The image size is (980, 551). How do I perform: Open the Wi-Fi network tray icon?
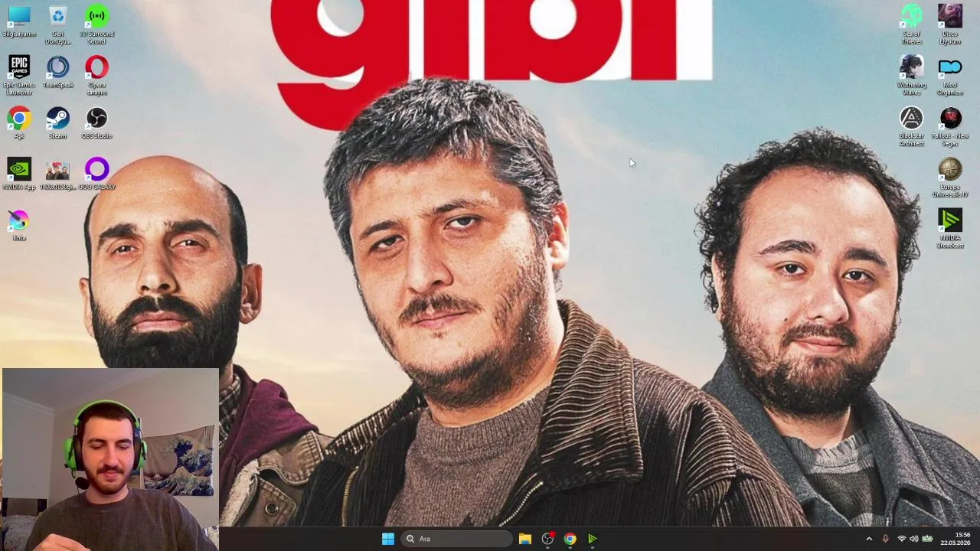[x=901, y=539]
